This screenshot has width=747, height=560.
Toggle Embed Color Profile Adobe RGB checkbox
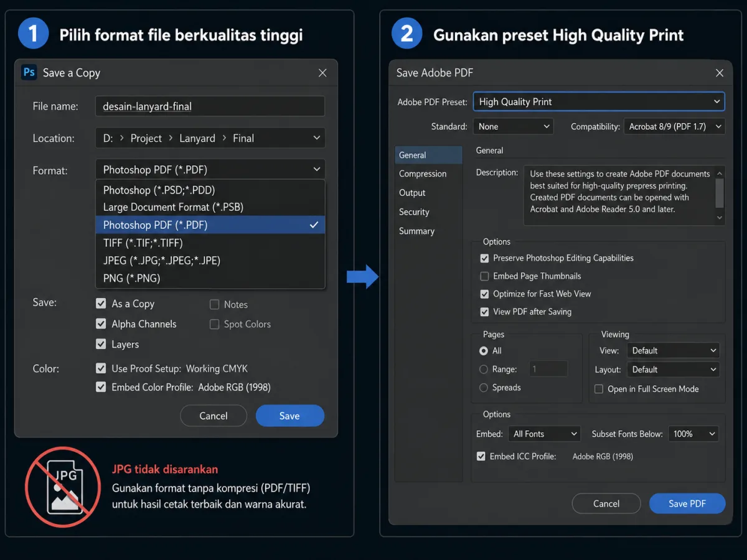[101, 387]
